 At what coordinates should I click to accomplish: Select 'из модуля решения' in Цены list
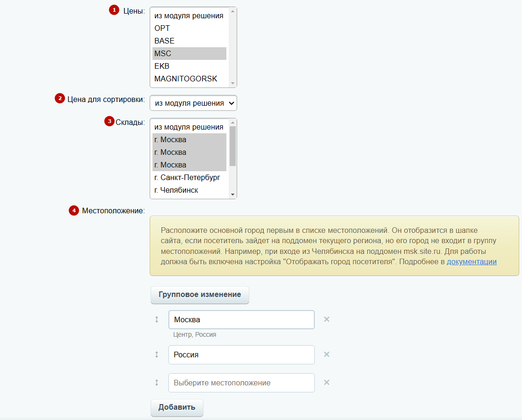189,15
